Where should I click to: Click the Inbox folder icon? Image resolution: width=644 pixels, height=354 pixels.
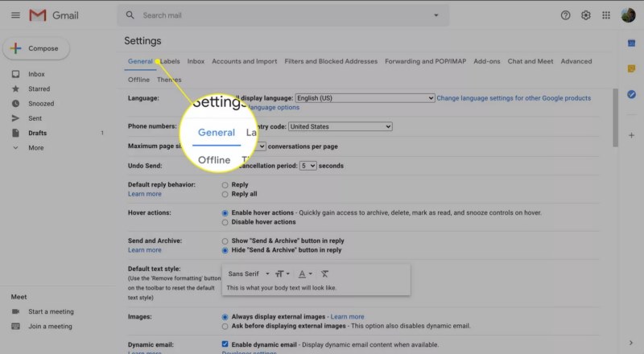tap(15, 74)
